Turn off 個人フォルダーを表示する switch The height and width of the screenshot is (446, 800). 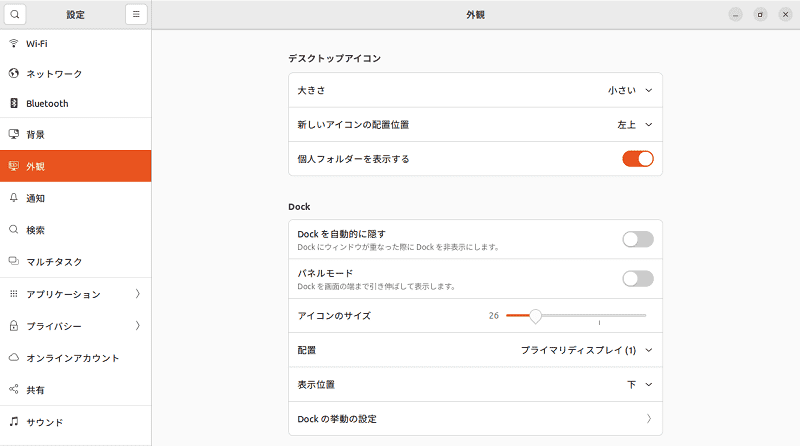(638, 159)
